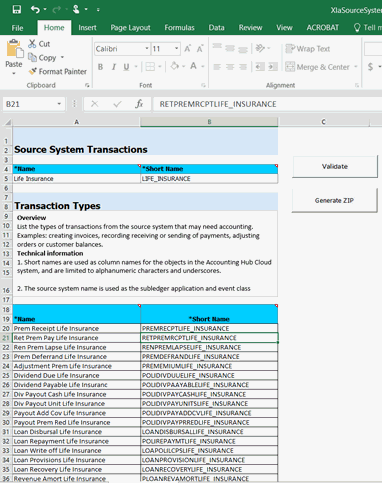Click the Enter checkmark icon in formula bar
Screen dimensions: 382x483
[117, 104]
